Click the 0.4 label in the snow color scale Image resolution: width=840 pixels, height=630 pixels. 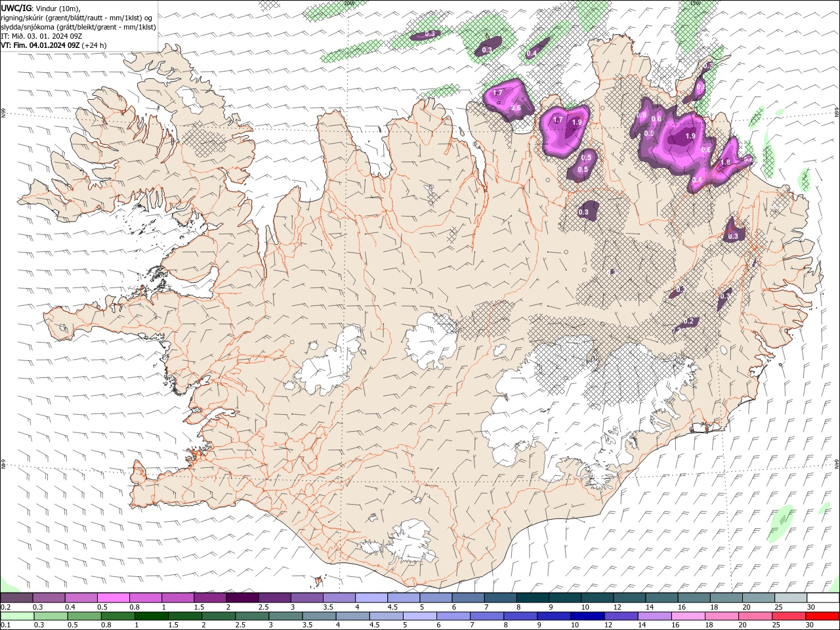(x=70, y=607)
